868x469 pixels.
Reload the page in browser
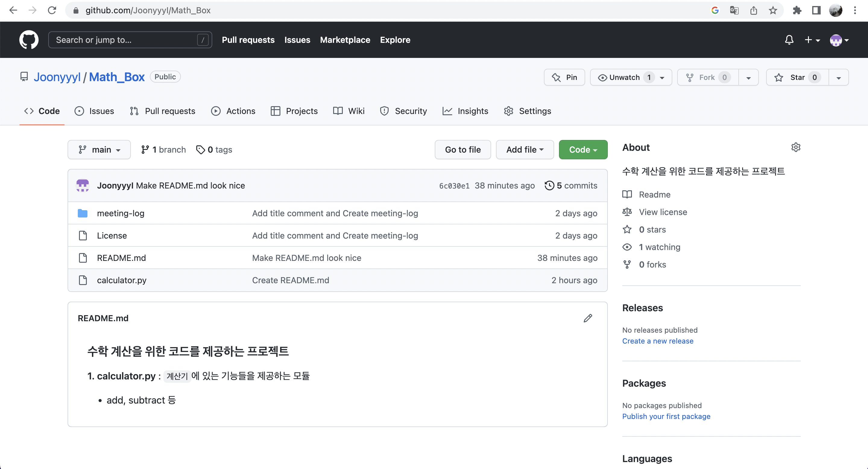tap(52, 11)
